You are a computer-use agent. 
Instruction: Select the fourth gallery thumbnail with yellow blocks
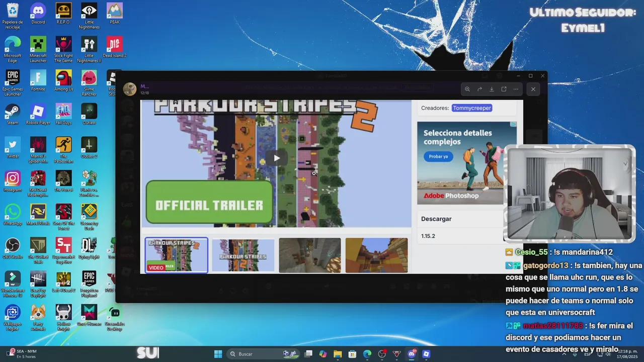coord(377,255)
